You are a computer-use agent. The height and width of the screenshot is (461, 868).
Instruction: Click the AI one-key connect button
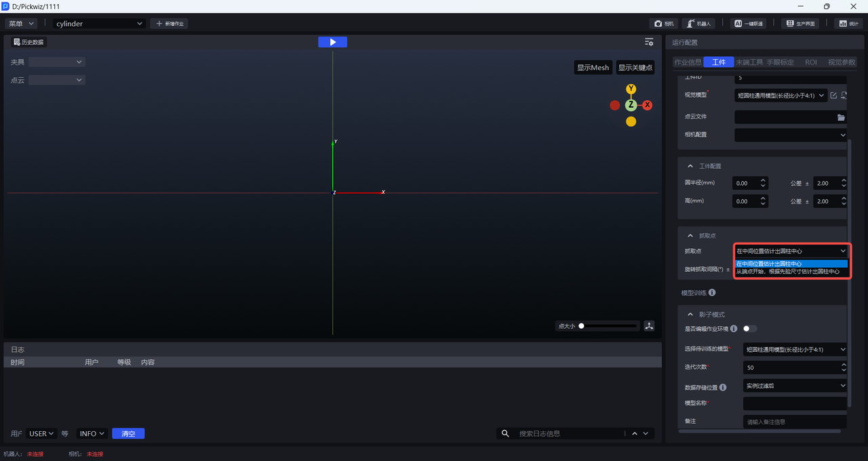pyautogui.click(x=748, y=24)
